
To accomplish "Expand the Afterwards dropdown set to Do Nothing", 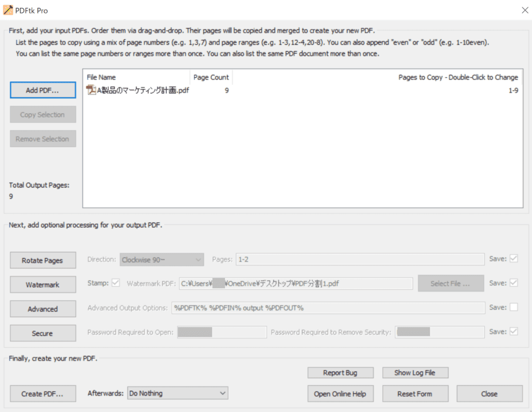I will point(178,393).
